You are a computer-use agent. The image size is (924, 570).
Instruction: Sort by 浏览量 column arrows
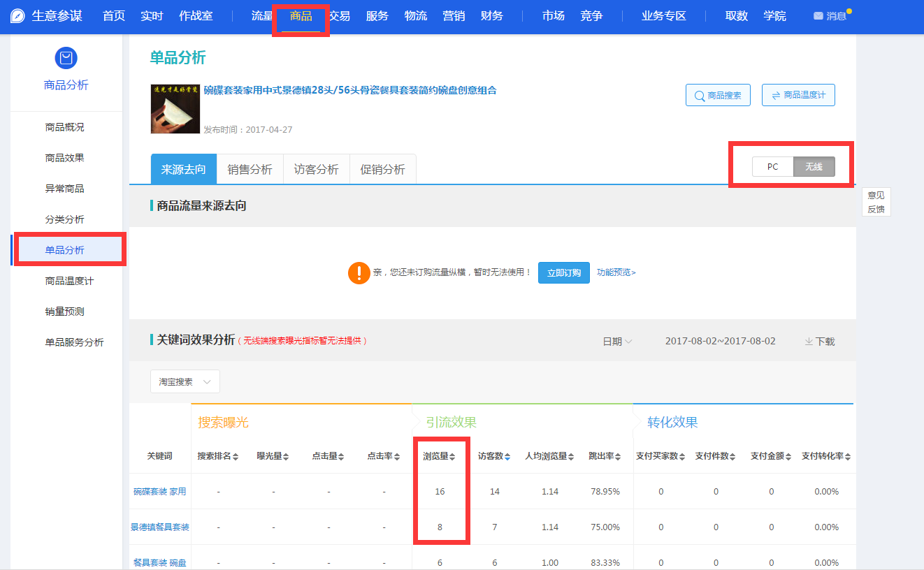[x=452, y=457]
